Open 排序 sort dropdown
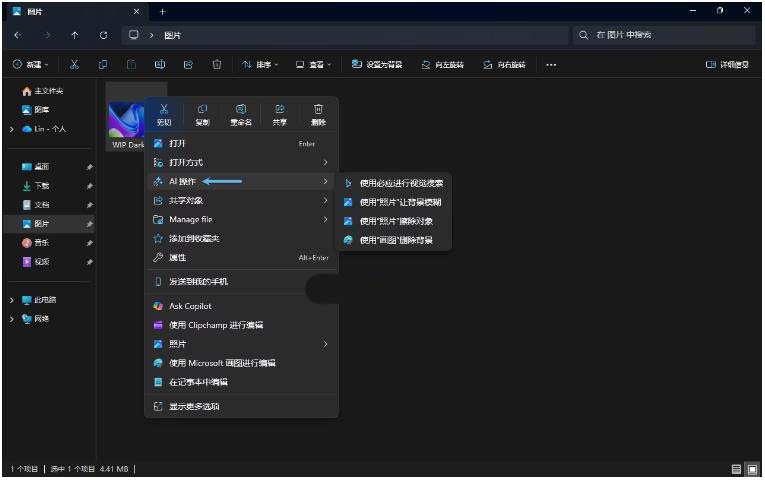This screenshot has width=765, height=480. coord(260,64)
